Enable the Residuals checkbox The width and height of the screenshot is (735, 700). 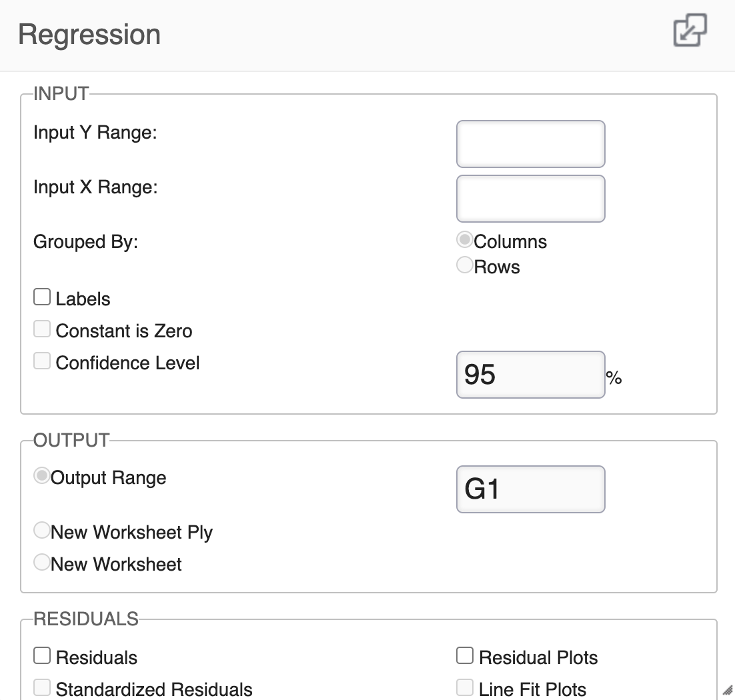point(42,656)
